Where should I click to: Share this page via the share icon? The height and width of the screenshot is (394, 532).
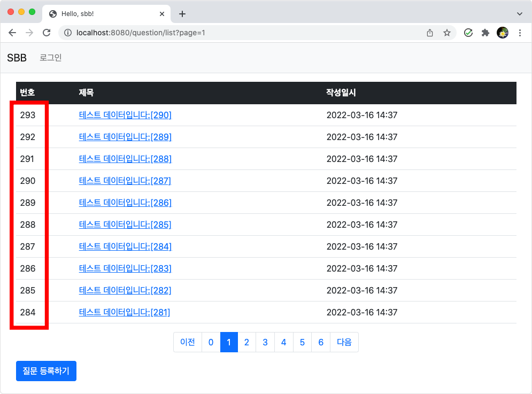(430, 33)
